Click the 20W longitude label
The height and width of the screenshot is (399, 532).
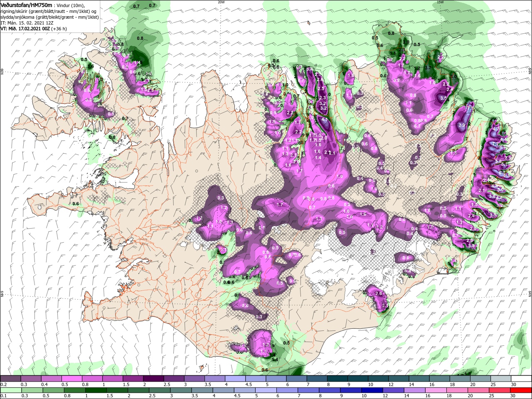pos(221,2)
